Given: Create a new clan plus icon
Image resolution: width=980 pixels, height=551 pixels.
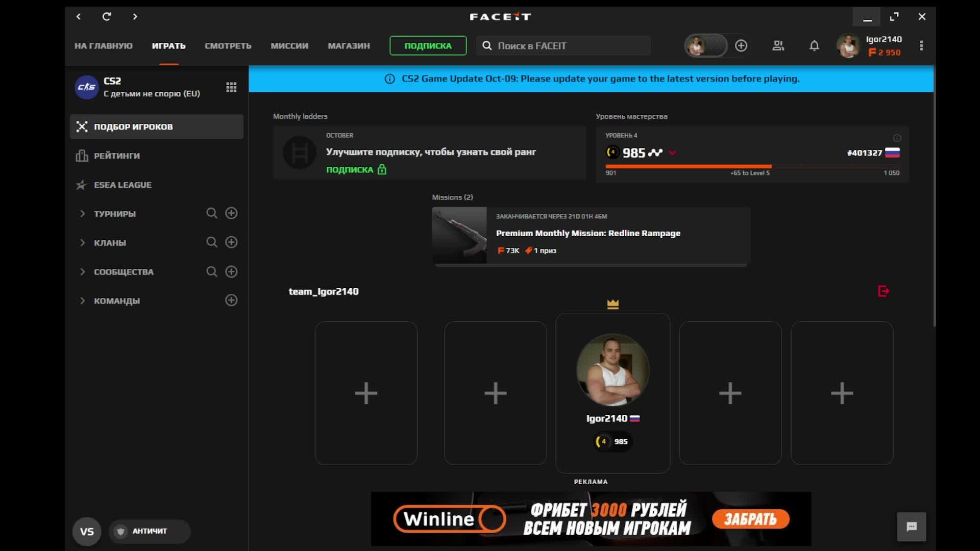Looking at the screenshot, I should click(x=231, y=242).
